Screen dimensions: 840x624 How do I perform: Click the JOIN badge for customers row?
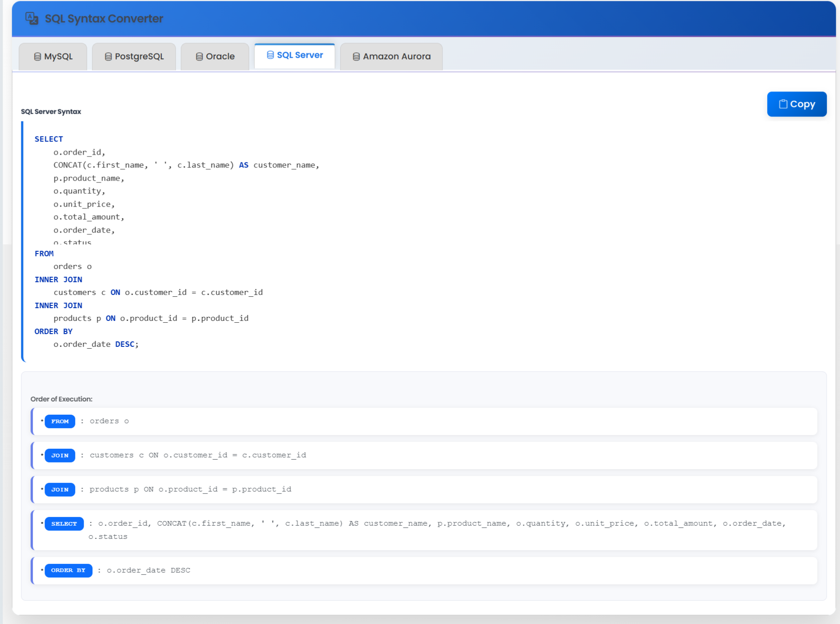click(60, 456)
